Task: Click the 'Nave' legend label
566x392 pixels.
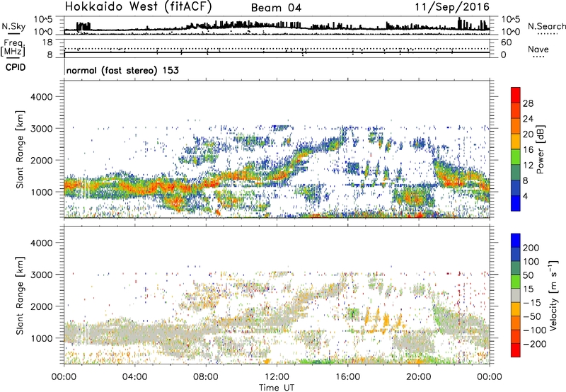Action: click(x=538, y=50)
